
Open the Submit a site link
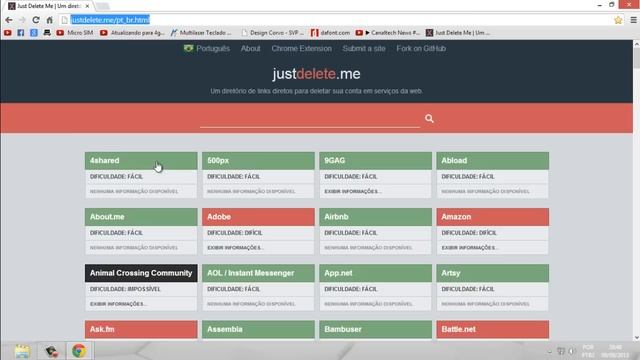[x=364, y=49]
